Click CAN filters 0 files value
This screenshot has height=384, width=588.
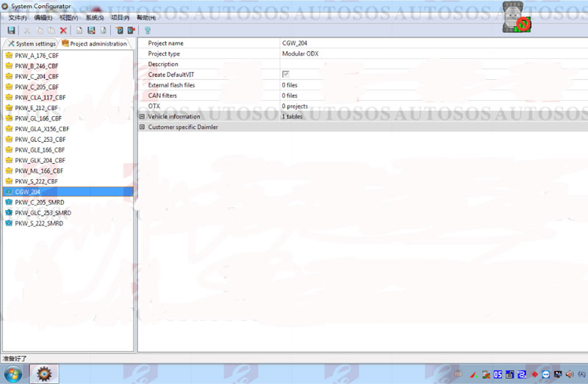(290, 95)
